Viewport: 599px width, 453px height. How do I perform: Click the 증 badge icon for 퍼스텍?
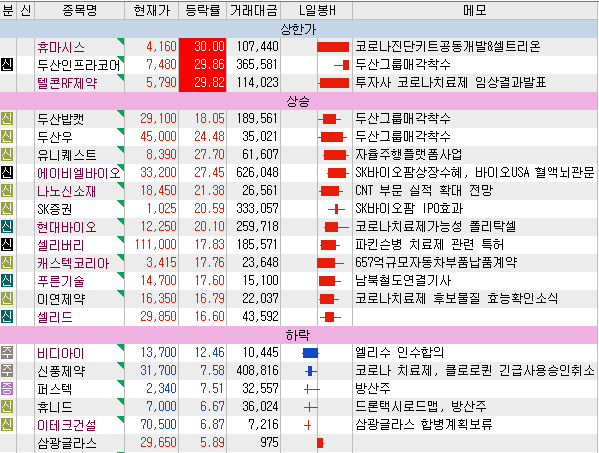pyautogui.click(x=7, y=389)
